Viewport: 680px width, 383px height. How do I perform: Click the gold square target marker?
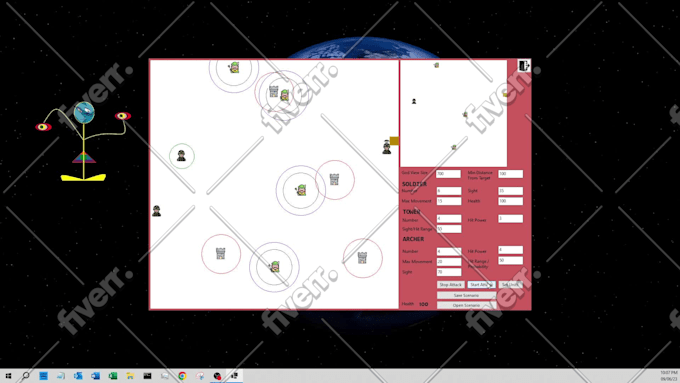pos(394,141)
